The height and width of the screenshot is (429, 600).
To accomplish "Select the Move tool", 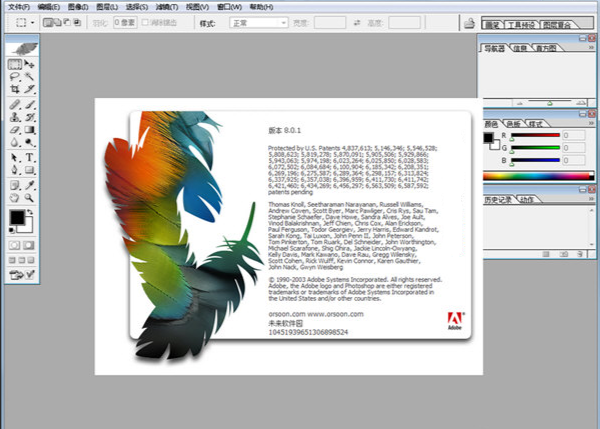I will click(x=29, y=64).
